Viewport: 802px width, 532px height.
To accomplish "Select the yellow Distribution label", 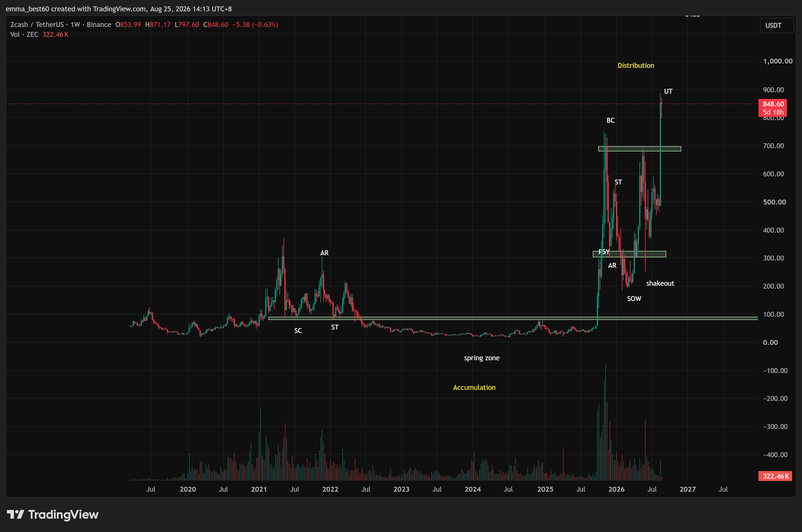I will click(636, 66).
